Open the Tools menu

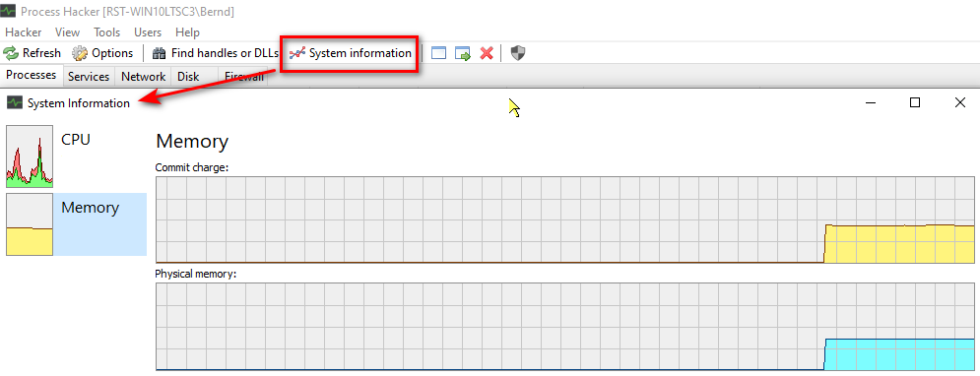107,32
